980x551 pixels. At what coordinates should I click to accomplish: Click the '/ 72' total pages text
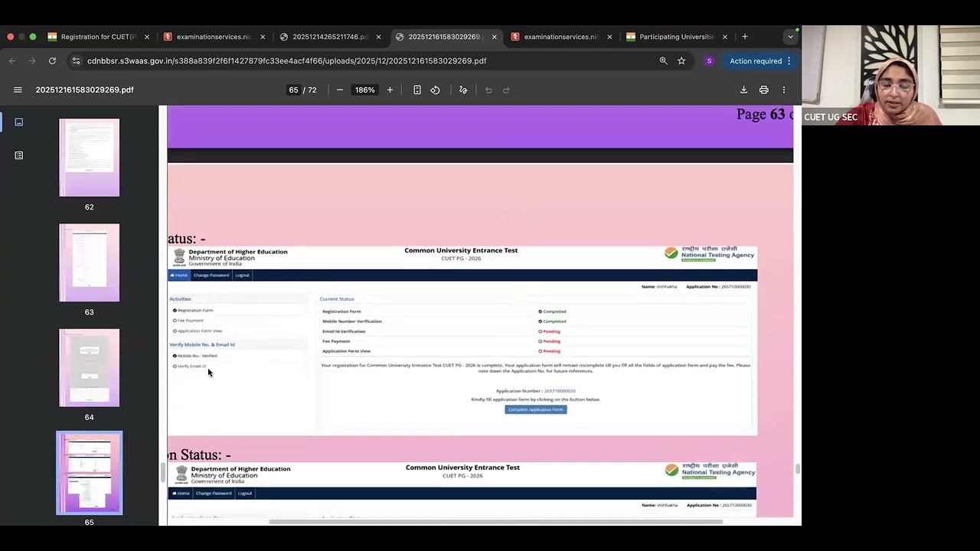coord(310,90)
